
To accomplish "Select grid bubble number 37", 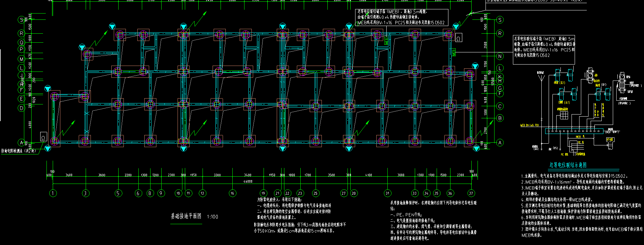I will [471, 193].
